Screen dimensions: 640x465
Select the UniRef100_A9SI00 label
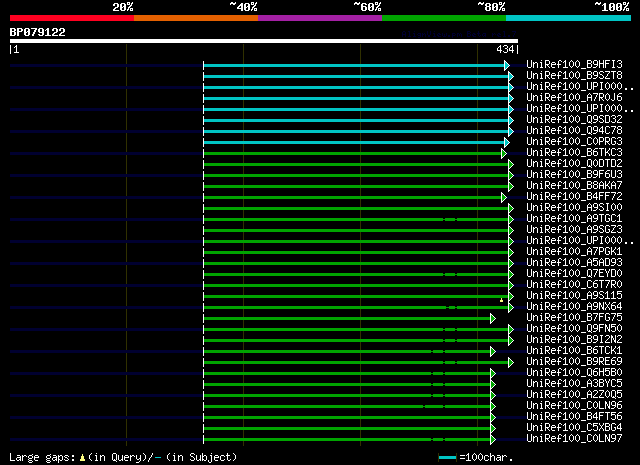(x=574, y=207)
